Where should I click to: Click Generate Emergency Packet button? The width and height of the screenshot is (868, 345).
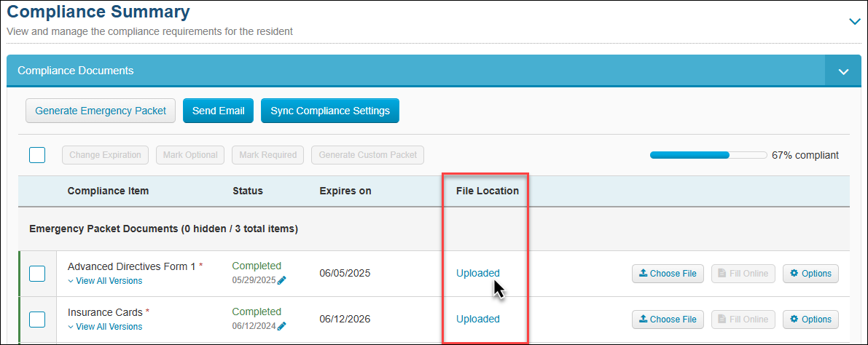(x=101, y=111)
